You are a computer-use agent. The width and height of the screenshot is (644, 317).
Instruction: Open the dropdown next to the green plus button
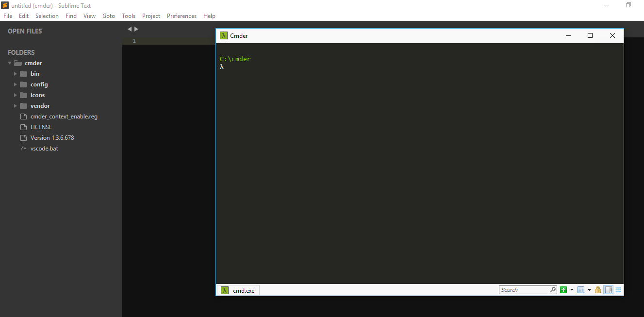tap(572, 289)
